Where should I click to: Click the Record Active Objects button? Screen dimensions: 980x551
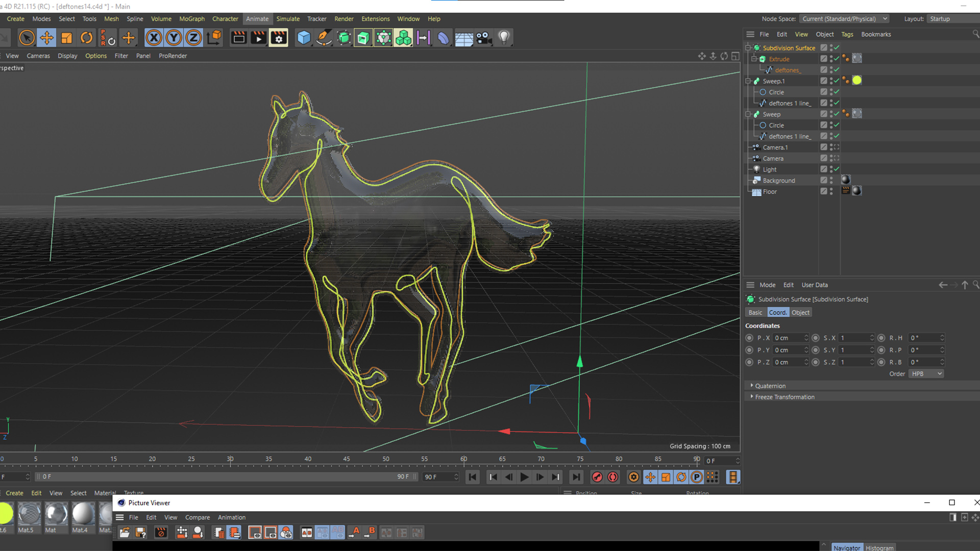tap(597, 477)
